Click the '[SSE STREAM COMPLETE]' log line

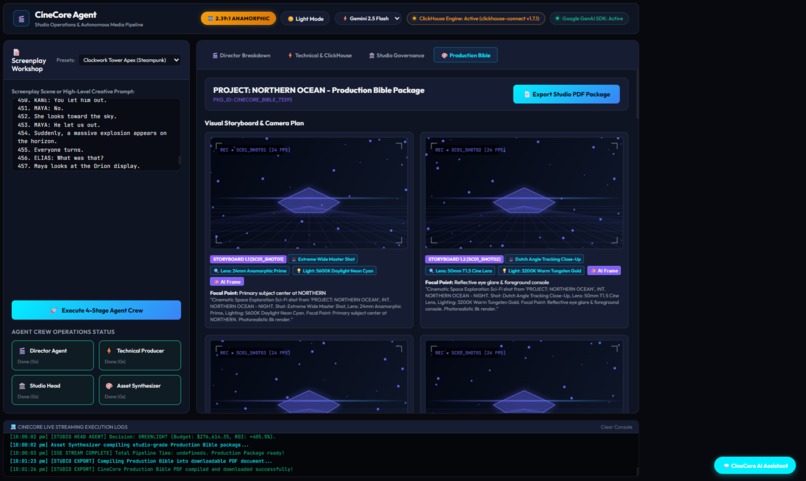pyautogui.click(x=147, y=453)
